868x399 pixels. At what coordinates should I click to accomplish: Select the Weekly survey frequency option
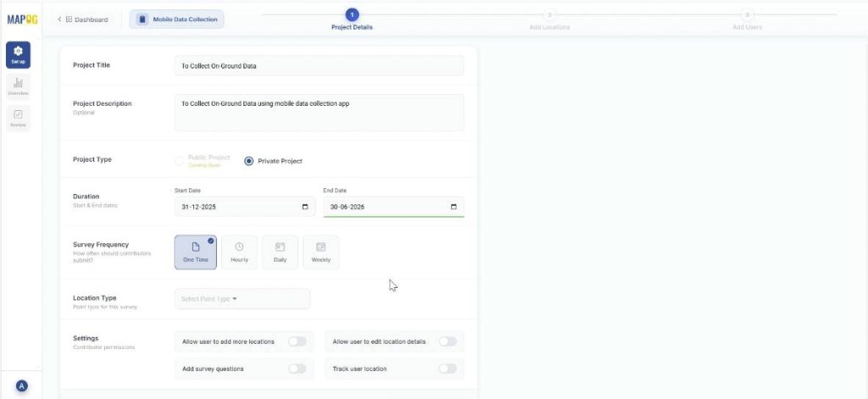click(320, 252)
